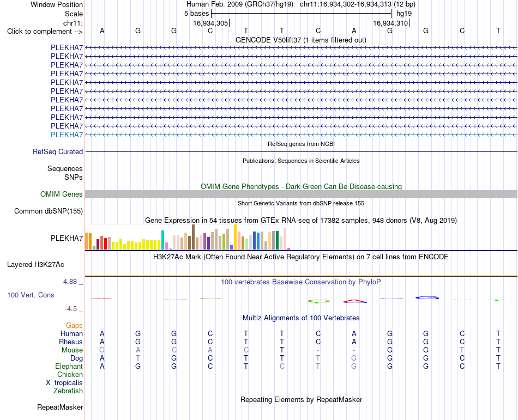Open the GTEx Gene Expression track title
Image resolution: width=518 pixels, height=420 pixels.
(x=301, y=221)
